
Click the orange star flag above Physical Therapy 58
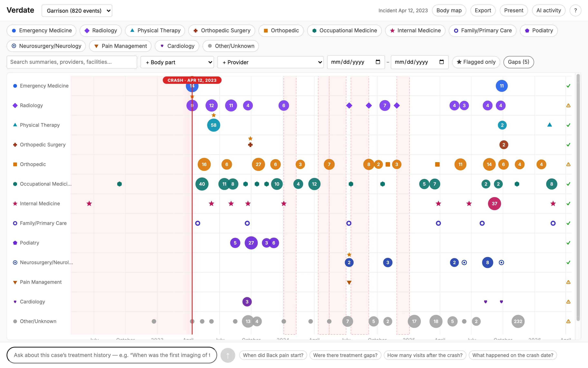click(x=214, y=115)
